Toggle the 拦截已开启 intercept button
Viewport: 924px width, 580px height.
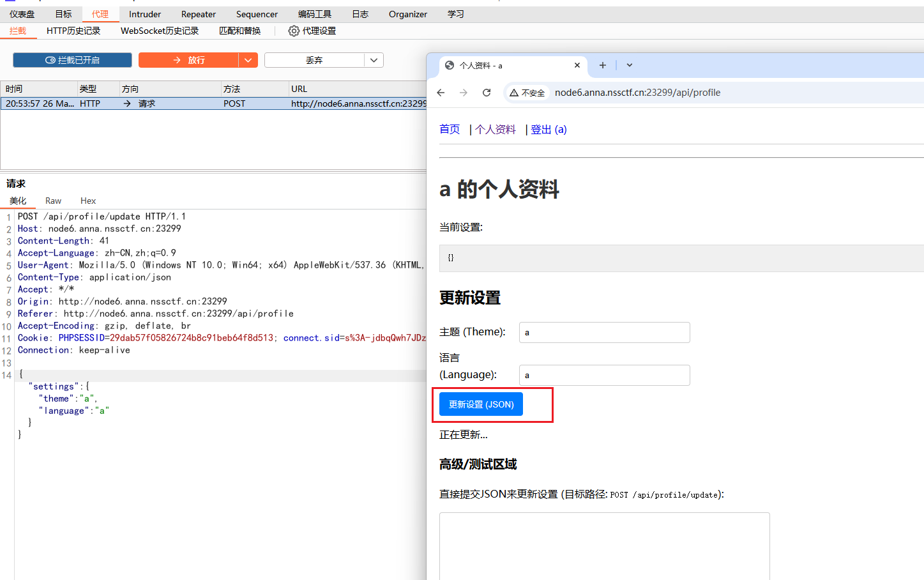72,60
